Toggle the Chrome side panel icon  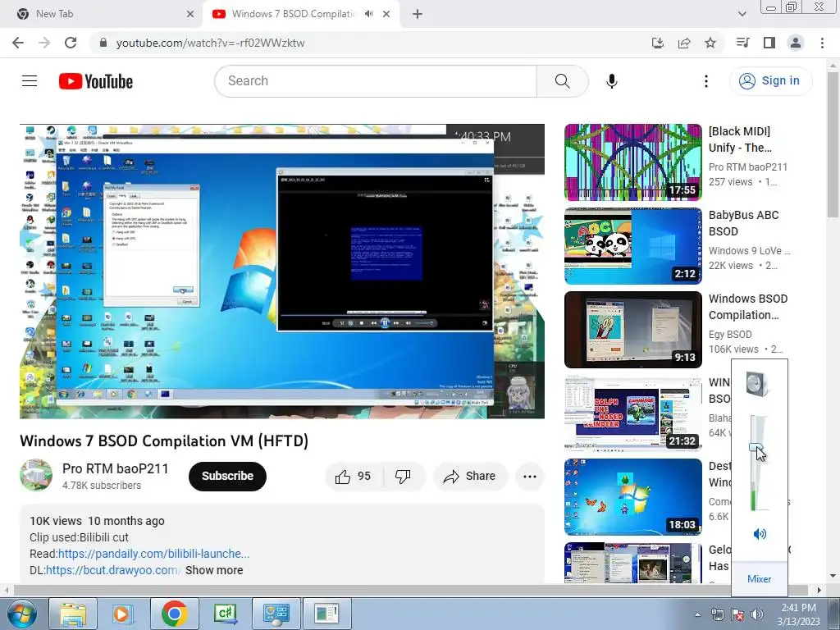[769, 43]
